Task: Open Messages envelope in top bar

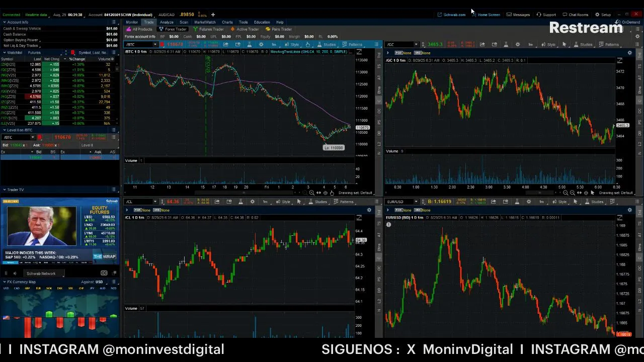Action: [518, 15]
